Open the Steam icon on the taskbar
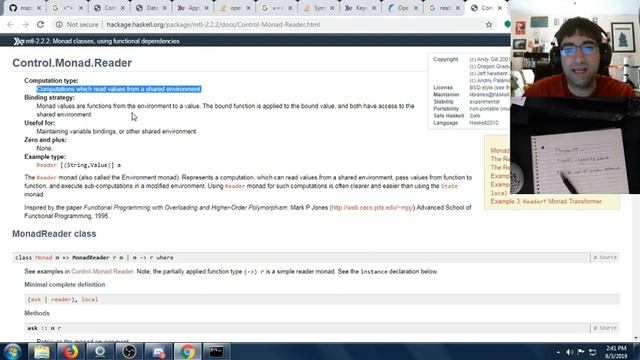Screen dimensions: 640x360 100,351
